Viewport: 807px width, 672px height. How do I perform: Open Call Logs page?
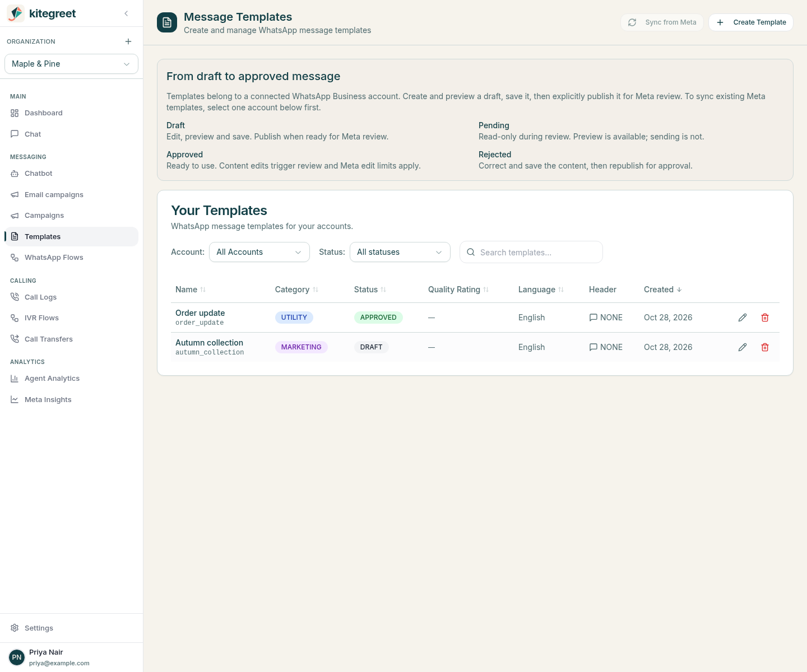[x=71, y=297]
